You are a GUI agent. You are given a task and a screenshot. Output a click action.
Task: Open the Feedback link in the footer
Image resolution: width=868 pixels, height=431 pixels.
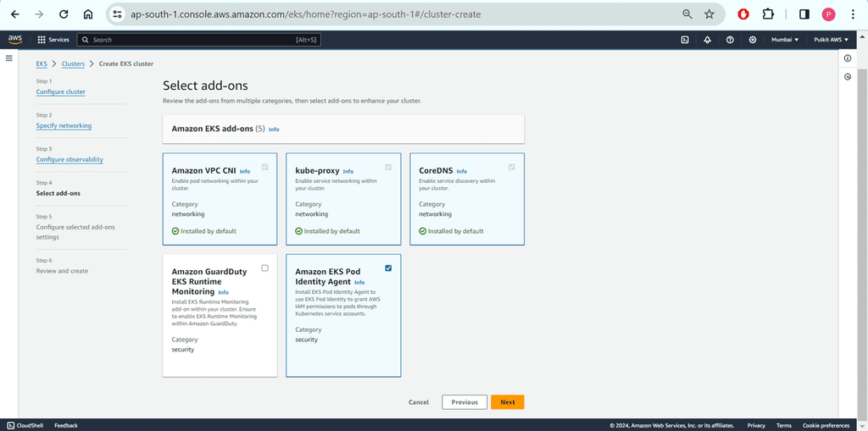coord(66,425)
